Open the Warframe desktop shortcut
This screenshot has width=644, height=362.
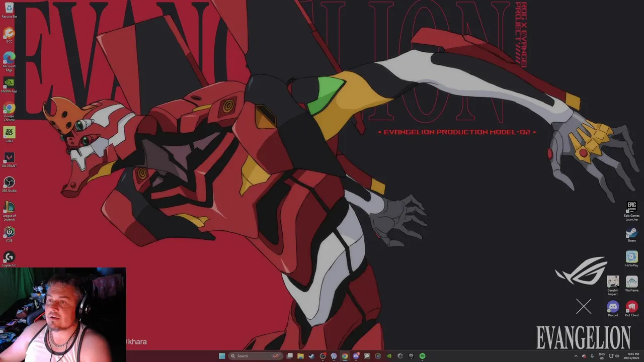pyautogui.click(x=631, y=284)
